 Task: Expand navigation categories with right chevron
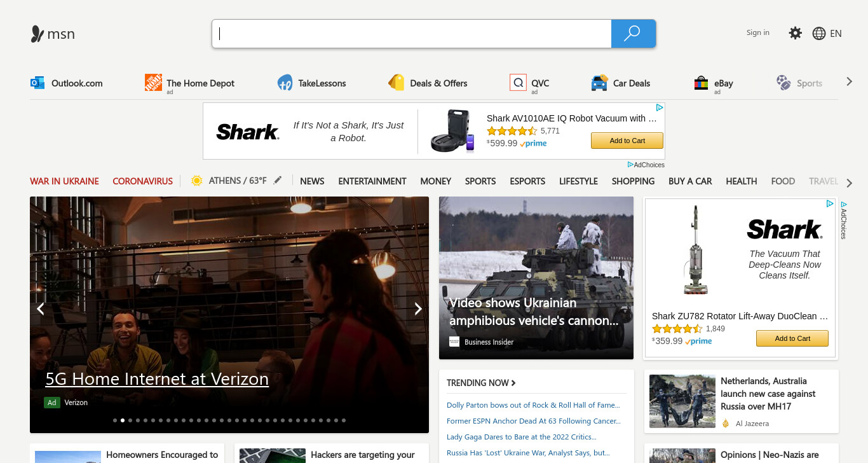click(850, 183)
